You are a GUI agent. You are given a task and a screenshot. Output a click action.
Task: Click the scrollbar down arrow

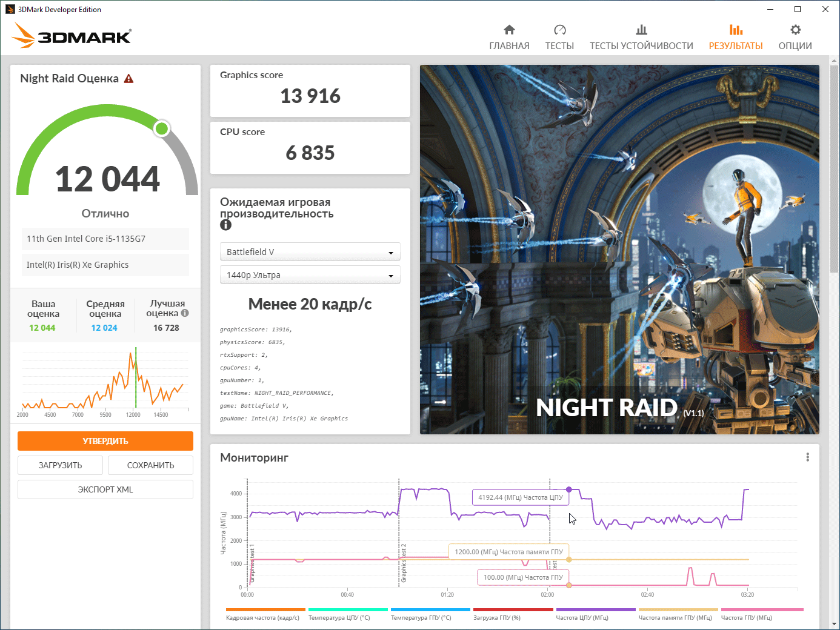point(835,624)
